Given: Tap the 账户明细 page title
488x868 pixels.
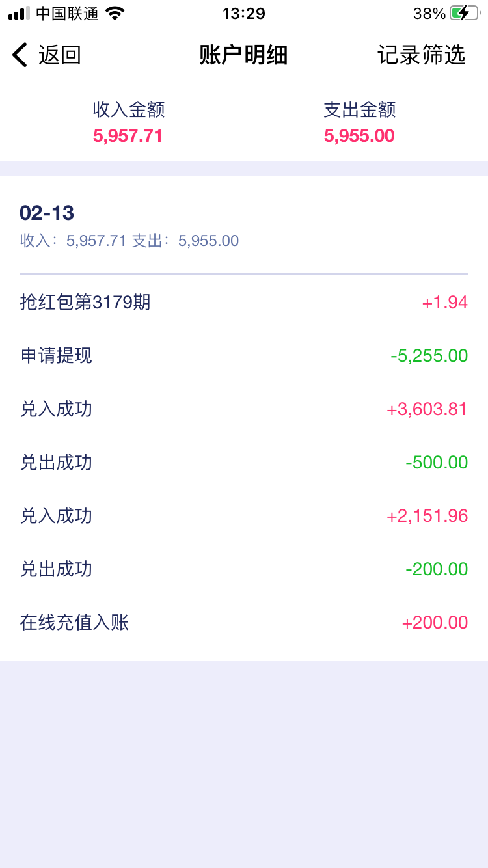Looking at the screenshot, I should [243, 55].
